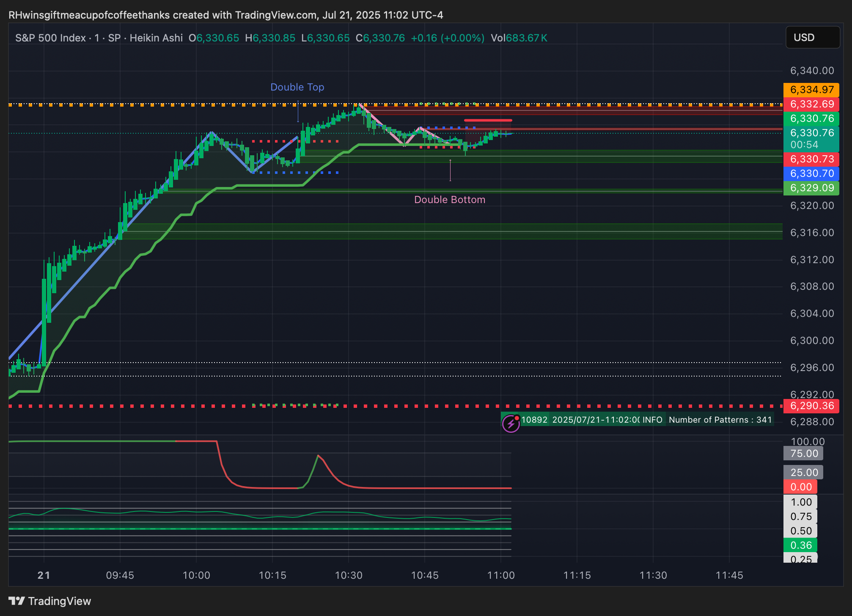
Task: Click the 10:30 time axis label
Action: point(349,575)
